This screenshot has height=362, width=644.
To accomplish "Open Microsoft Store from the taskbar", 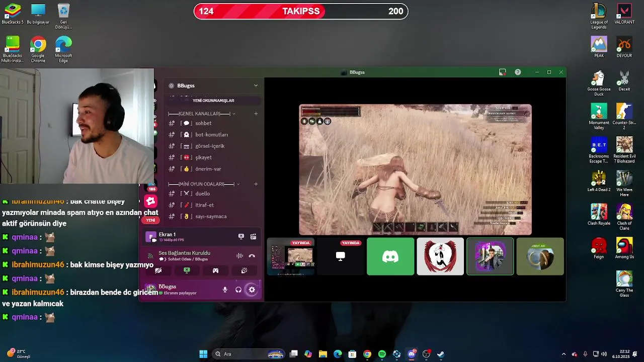I will pos(352,354).
